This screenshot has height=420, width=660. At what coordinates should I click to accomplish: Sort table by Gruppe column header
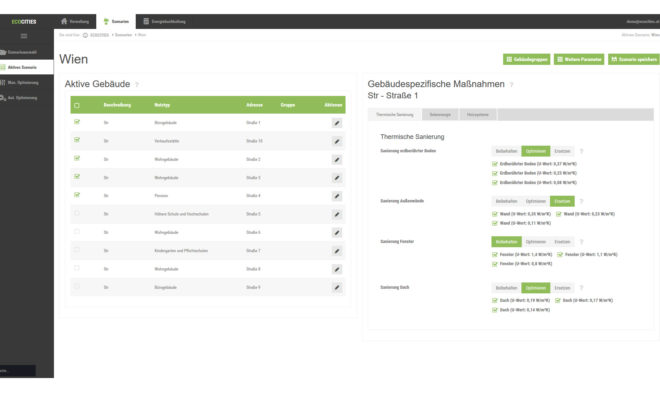(x=288, y=105)
